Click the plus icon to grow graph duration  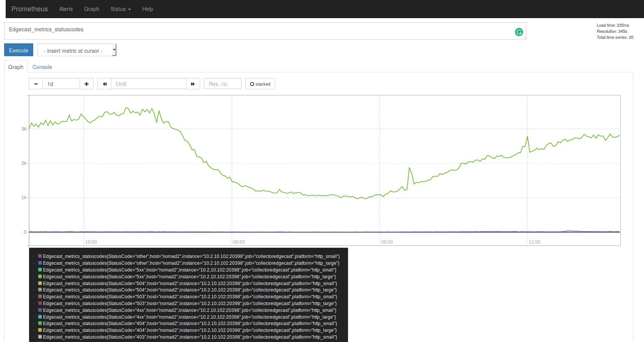[86, 84]
